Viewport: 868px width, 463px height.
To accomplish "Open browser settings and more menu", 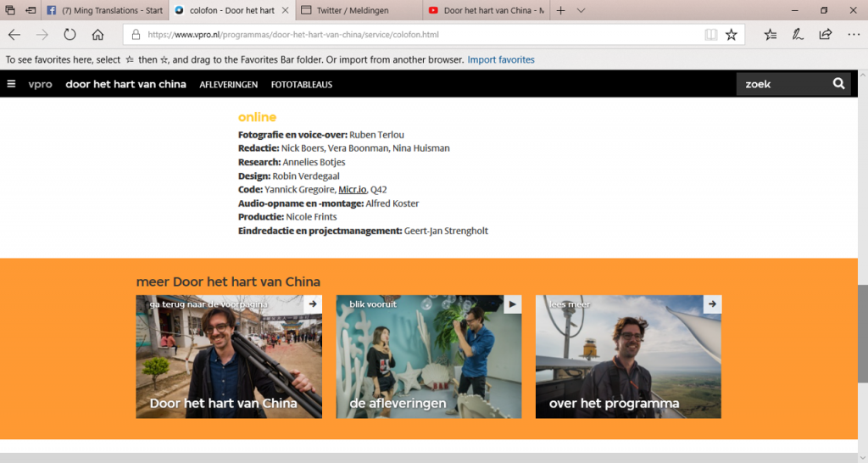I will (854, 34).
